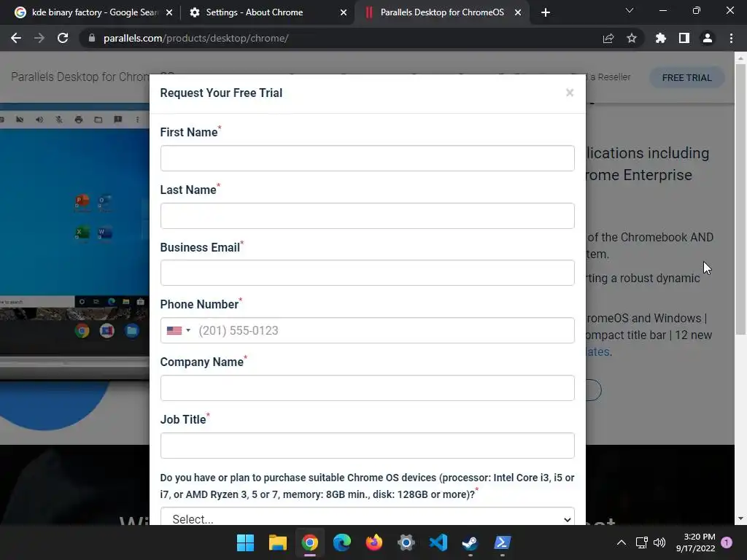Open Steam from taskbar

(x=471, y=542)
